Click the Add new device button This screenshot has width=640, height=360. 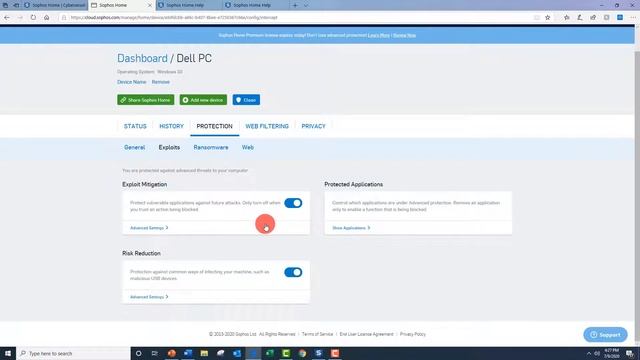pos(203,100)
